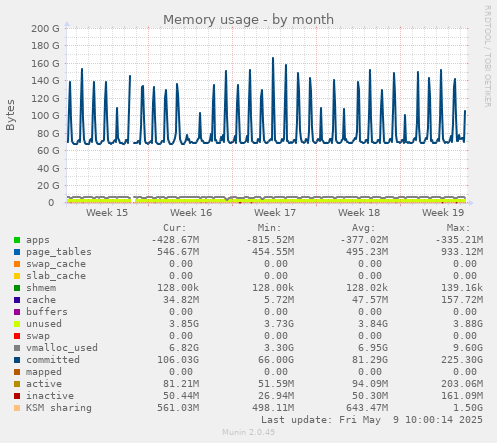Click the blue page_tables legend swatch
Viewport: 497px width, 443px height.
(x=17, y=252)
